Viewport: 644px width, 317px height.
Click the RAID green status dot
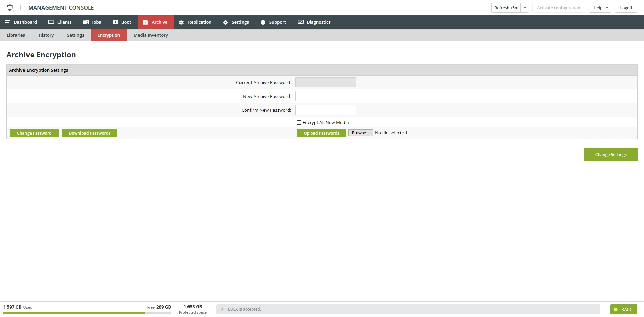[x=616, y=309]
